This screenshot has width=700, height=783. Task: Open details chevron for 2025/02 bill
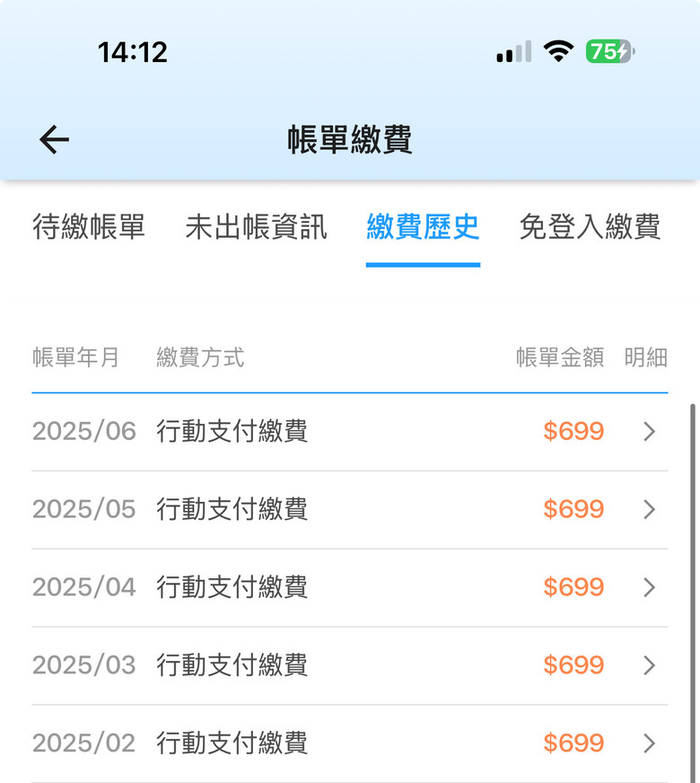649,743
